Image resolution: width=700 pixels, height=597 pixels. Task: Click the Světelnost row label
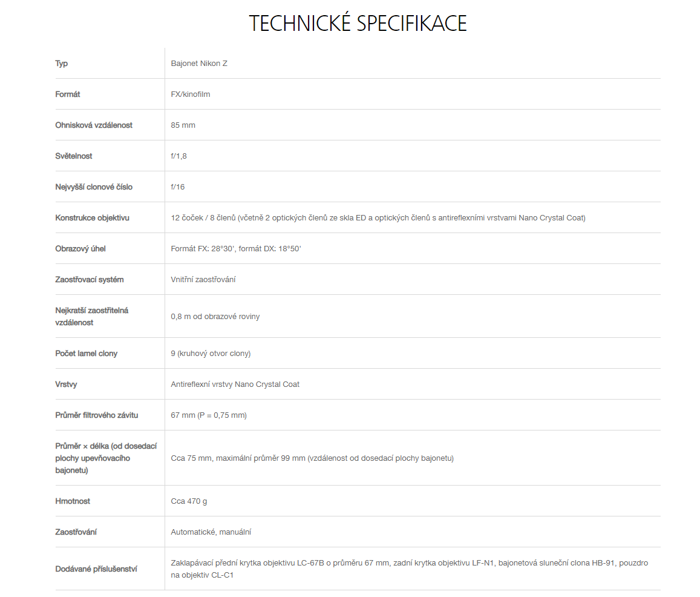[74, 156]
